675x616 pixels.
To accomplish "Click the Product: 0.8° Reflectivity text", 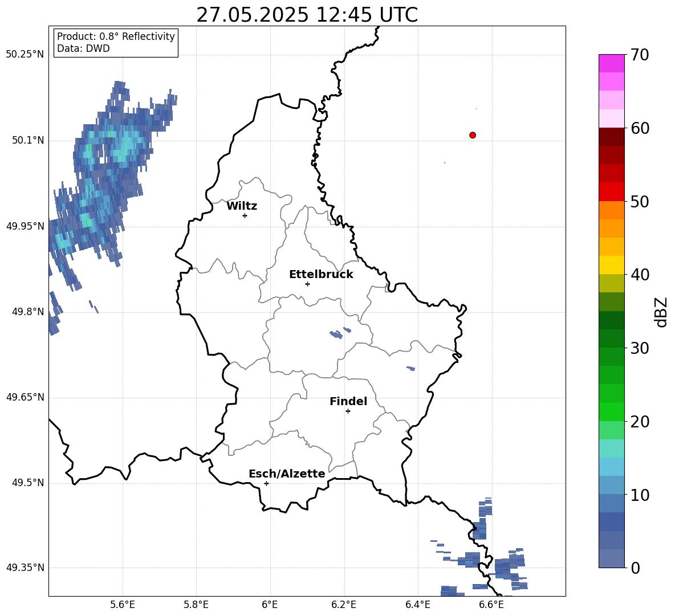I will click(116, 36).
